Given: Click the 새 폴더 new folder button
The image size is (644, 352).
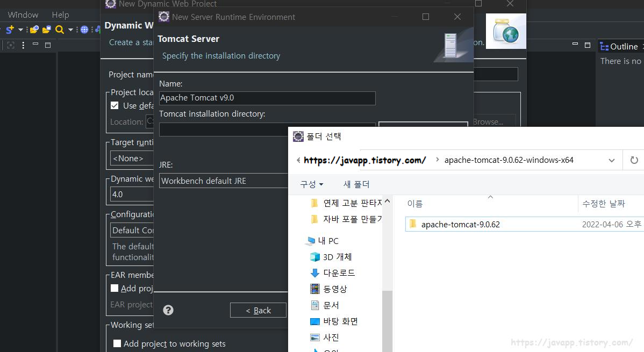Looking at the screenshot, I should pos(356,184).
